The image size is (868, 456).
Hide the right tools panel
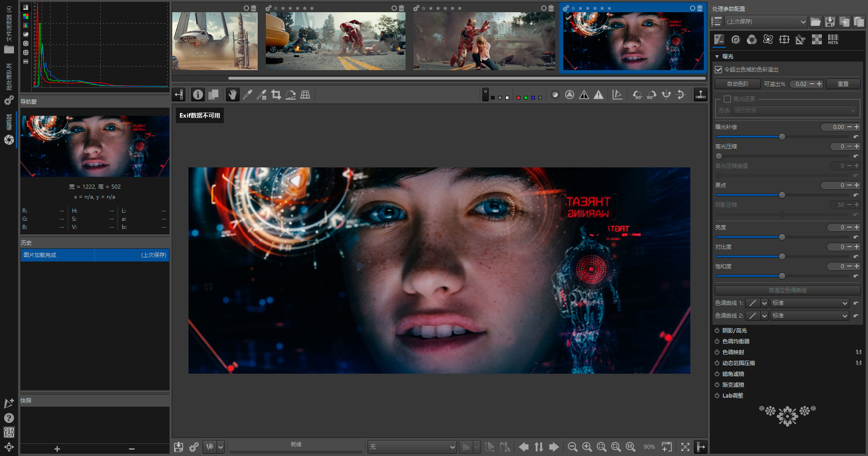click(701, 447)
